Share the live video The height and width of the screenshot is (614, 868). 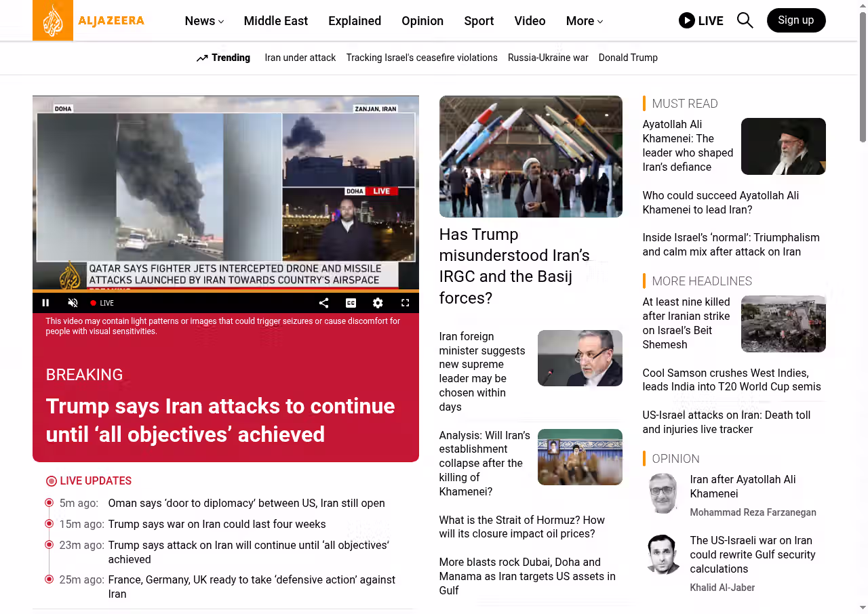(323, 303)
